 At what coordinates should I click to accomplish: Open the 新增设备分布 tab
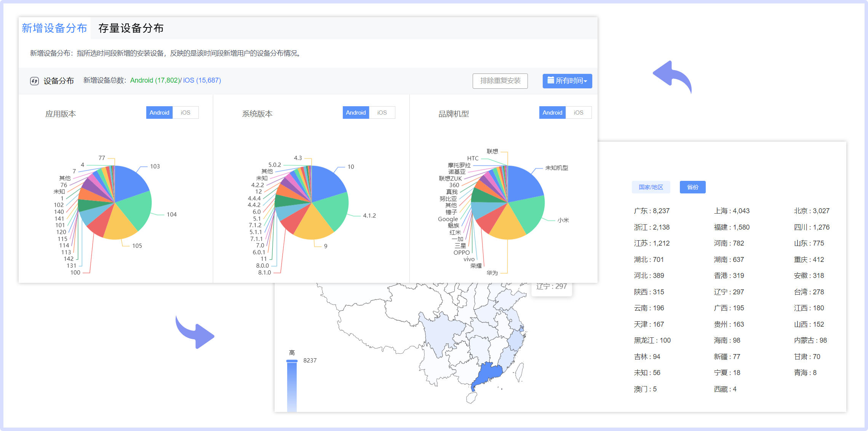tap(54, 28)
